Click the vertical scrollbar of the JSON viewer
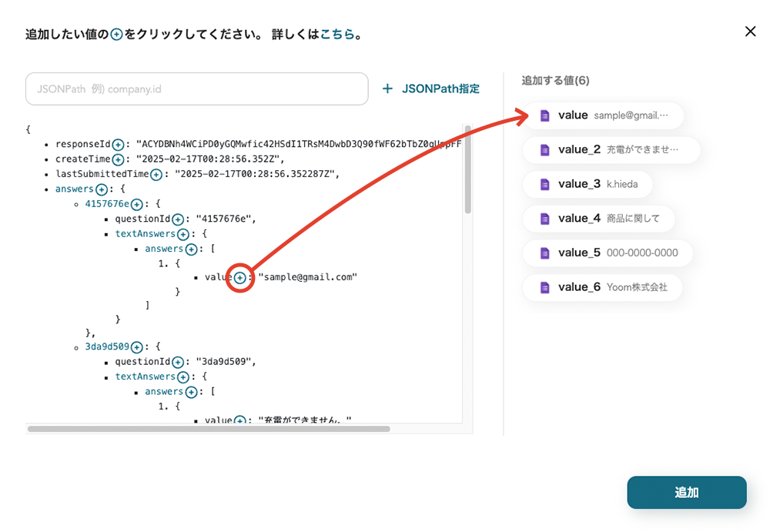This screenshot has width=770, height=532. (468, 169)
